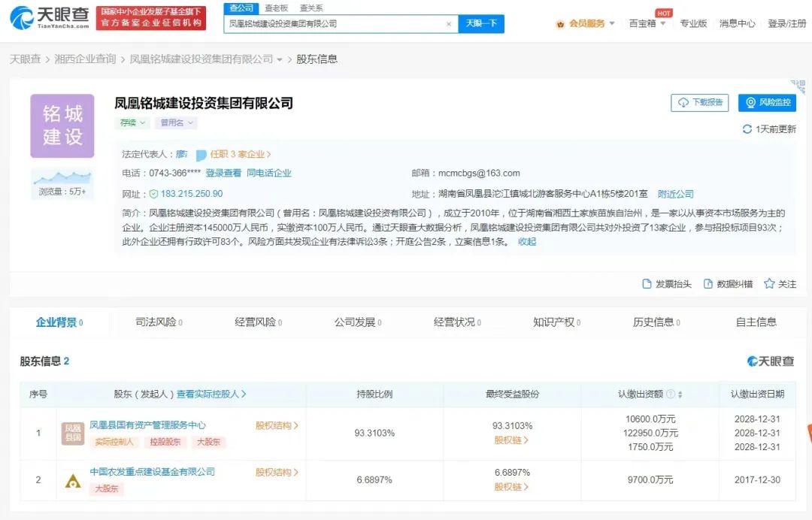Click the 风险监控 risk monitoring button

[x=767, y=103]
